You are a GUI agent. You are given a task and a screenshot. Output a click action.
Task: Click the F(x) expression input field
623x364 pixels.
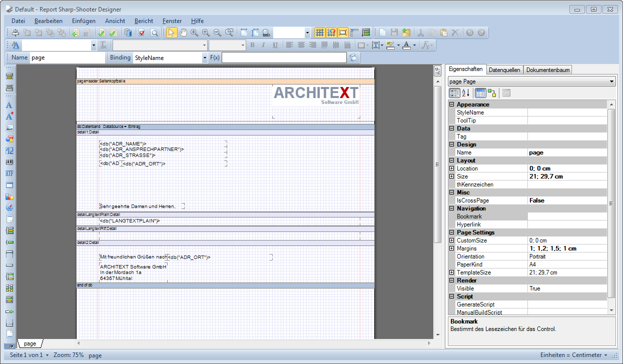[284, 57]
